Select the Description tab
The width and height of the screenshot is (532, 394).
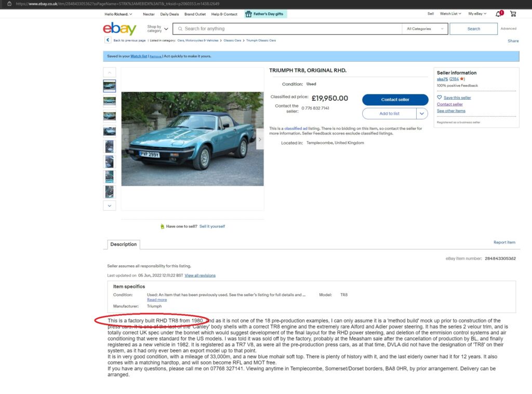(124, 244)
